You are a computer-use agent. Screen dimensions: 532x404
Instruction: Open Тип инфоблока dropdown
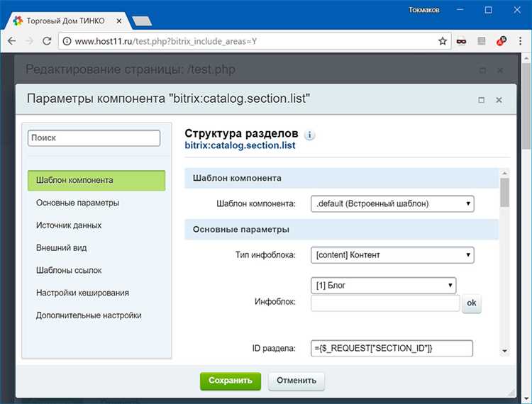click(392, 255)
